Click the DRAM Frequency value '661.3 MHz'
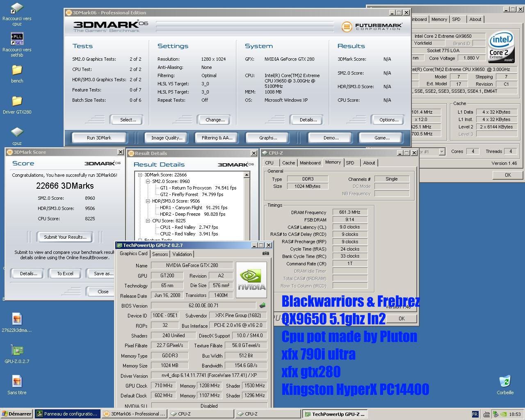This screenshot has width=525, height=420. [349, 212]
